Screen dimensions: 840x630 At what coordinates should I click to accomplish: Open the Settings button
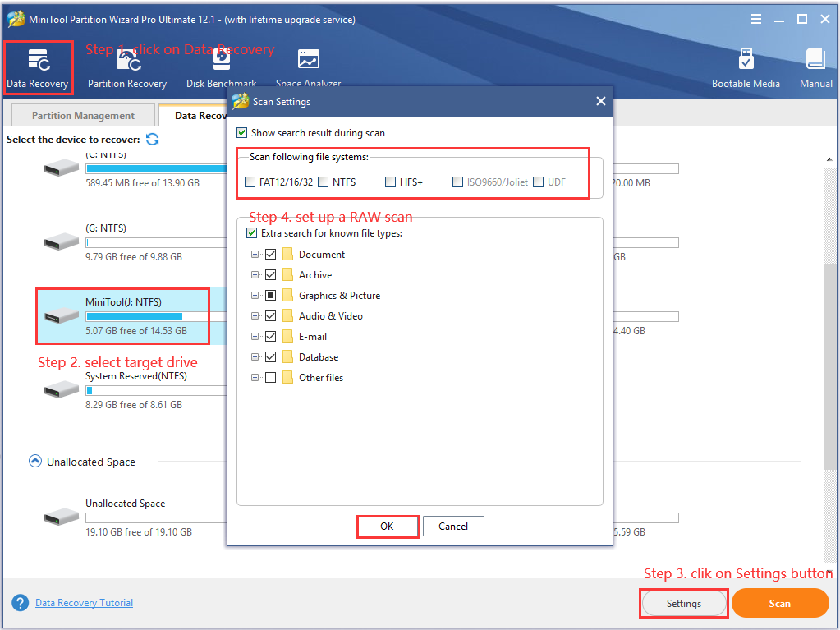683,603
